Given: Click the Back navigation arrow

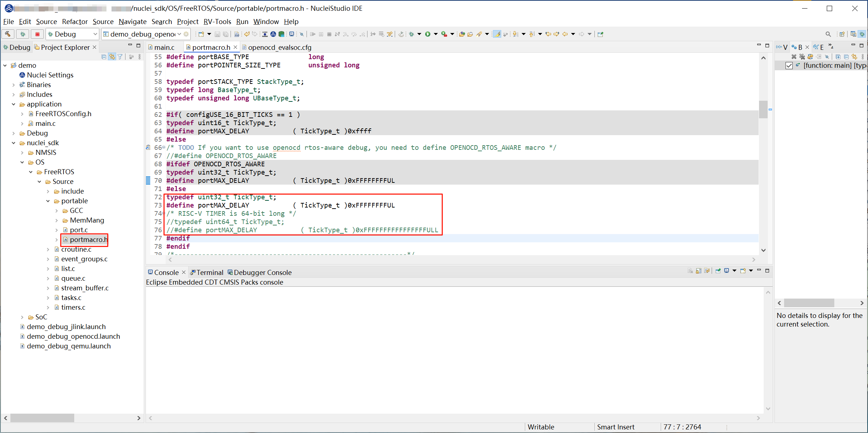Looking at the screenshot, I should 565,34.
